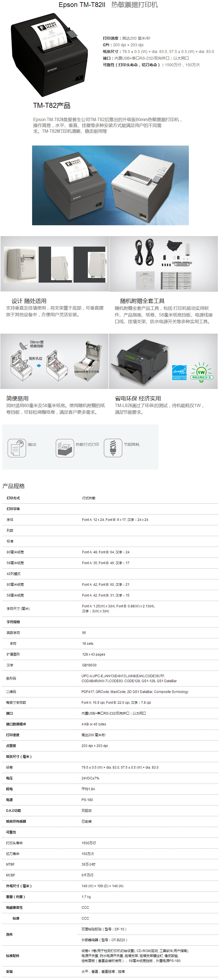Click the '4 KB or 45 bytes' value

tap(94, 724)
